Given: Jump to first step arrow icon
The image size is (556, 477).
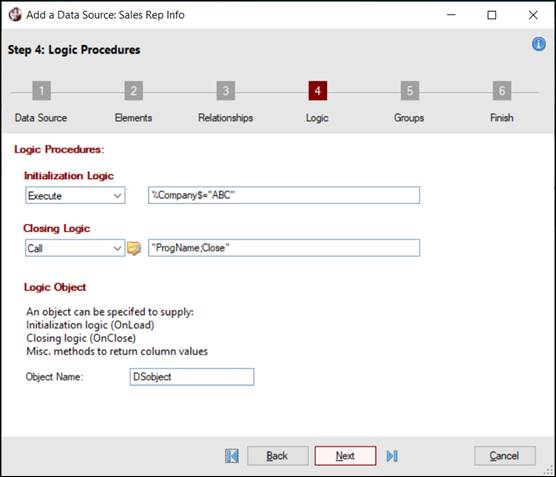Looking at the screenshot, I should point(232,456).
